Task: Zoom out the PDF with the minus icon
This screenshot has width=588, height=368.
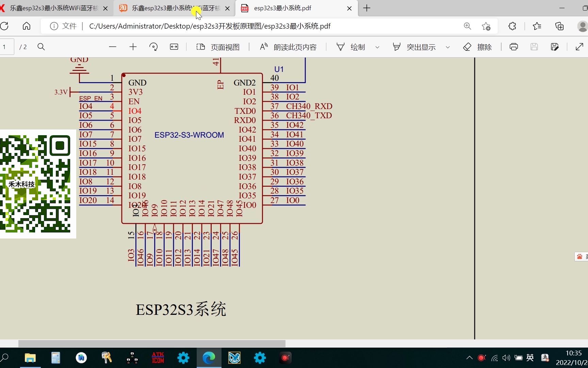Action: [x=113, y=47]
